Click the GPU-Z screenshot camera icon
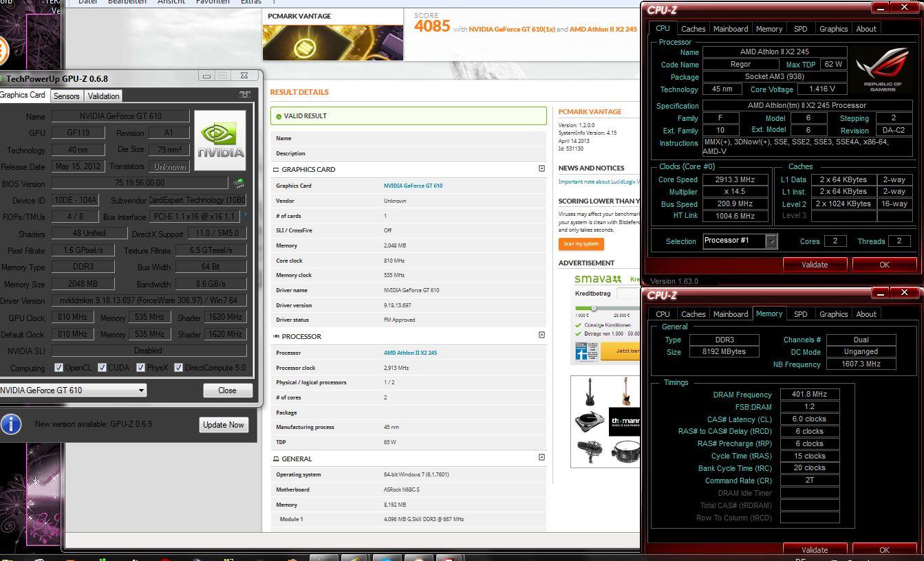Viewport: 924px width, 561px height. 244,95
